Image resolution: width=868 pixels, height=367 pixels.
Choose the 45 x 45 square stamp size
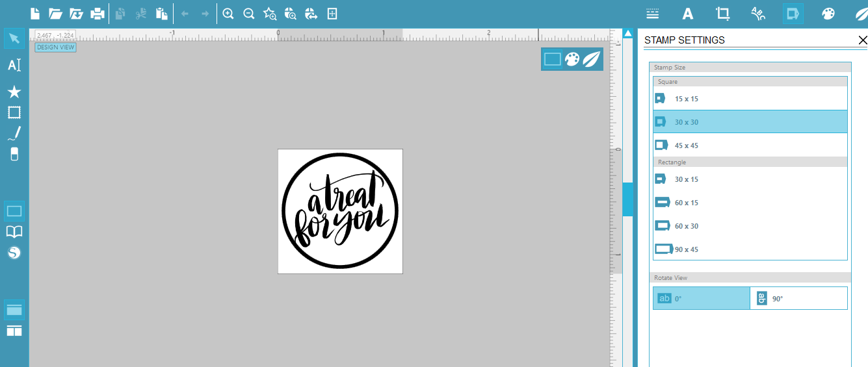click(750, 146)
